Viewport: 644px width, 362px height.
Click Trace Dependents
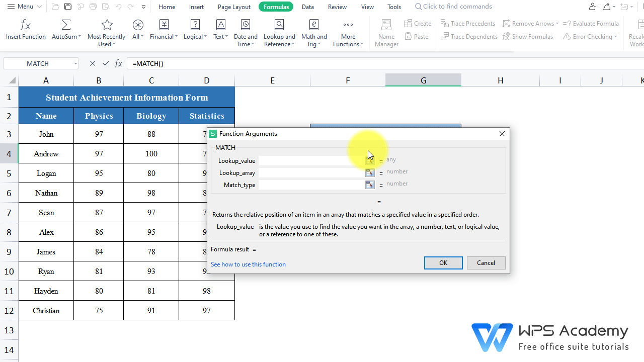468,36
